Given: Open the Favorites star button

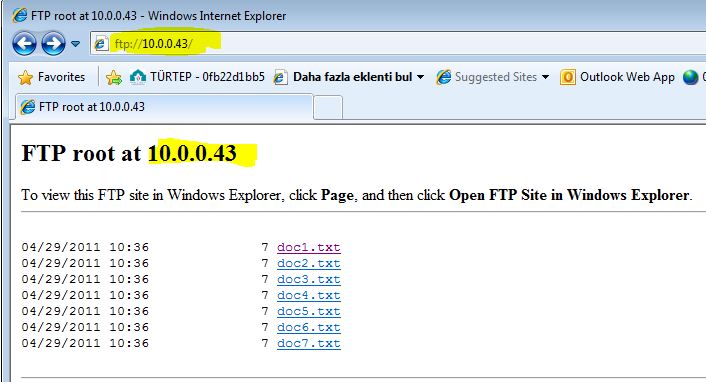Looking at the screenshot, I should pyautogui.click(x=51, y=77).
